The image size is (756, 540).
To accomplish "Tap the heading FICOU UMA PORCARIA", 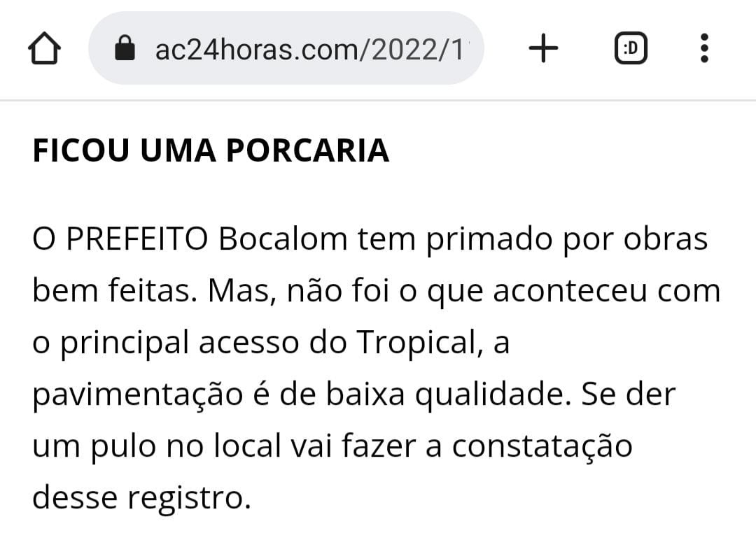I will click(x=211, y=150).
